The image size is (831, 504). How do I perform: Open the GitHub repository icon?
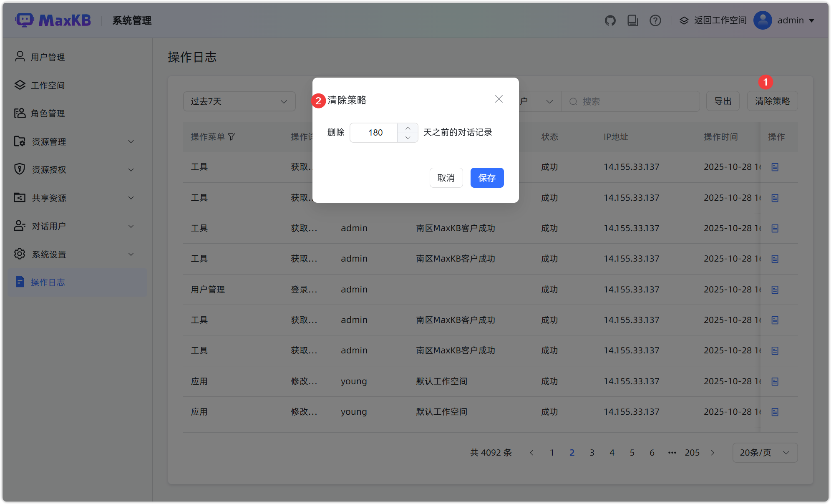(x=610, y=20)
